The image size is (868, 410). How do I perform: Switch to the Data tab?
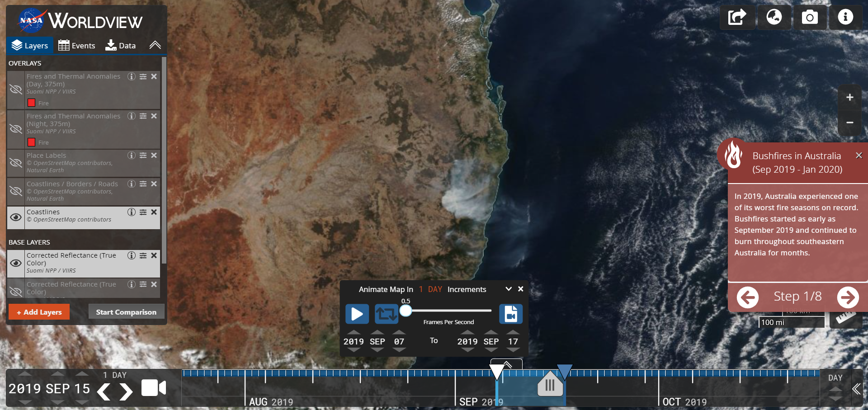tap(120, 46)
